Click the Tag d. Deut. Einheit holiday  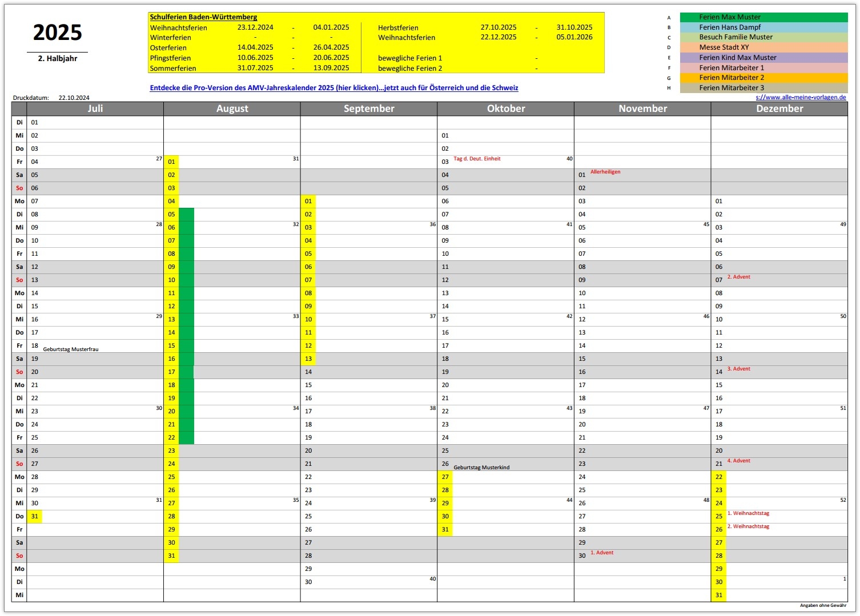coord(477,159)
